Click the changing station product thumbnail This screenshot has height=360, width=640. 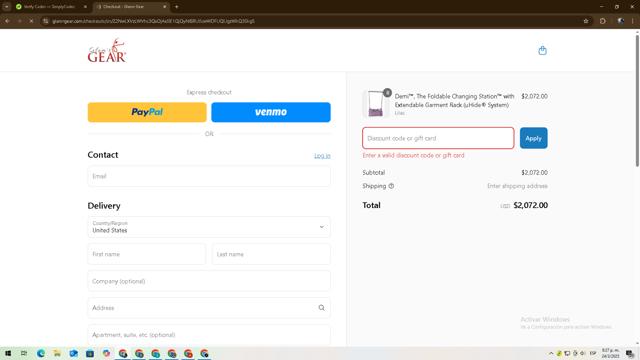pos(376,104)
